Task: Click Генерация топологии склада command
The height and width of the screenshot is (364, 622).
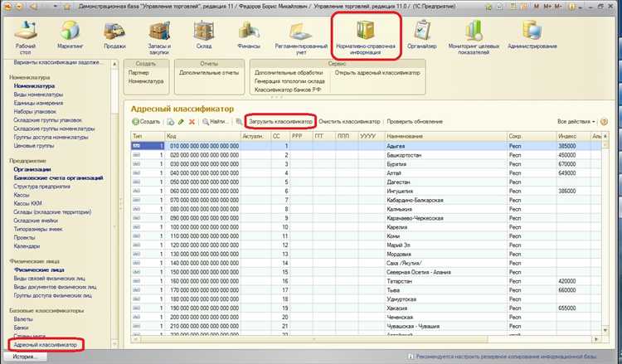Action: click(289, 81)
